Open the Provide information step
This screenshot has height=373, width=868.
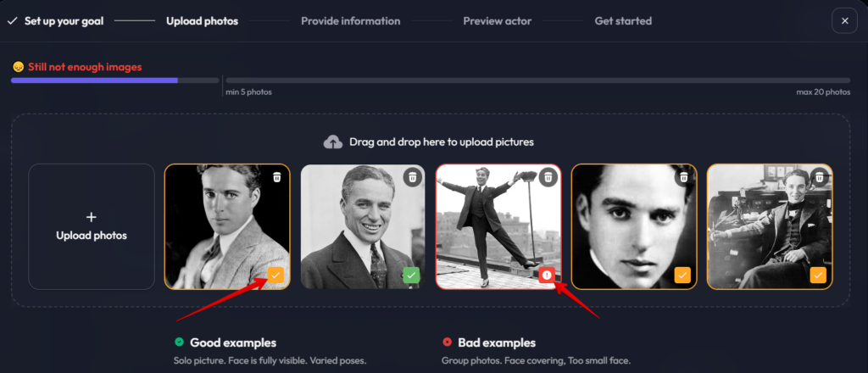point(350,21)
